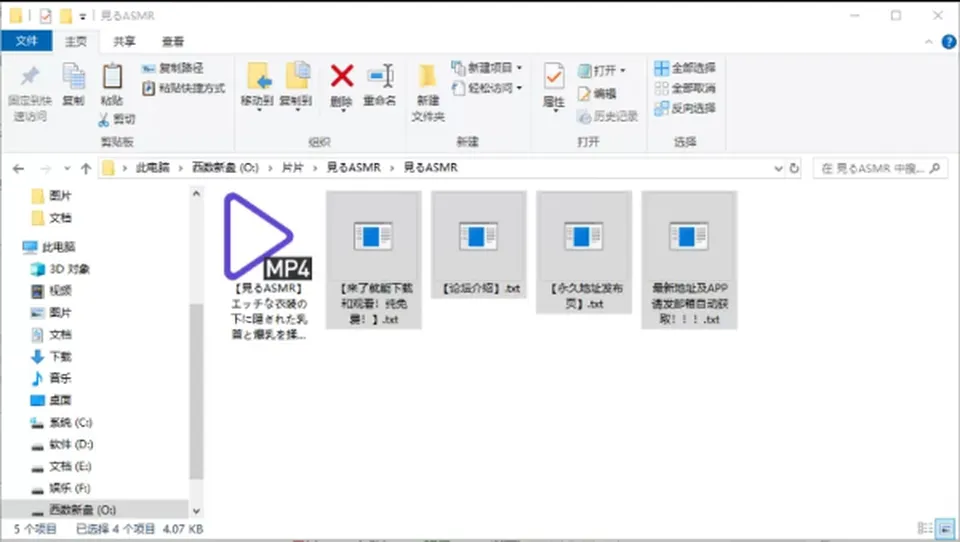Select the 最新地址及APP .txt file
This screenshot has width=960, height=542.
(689, 260)
